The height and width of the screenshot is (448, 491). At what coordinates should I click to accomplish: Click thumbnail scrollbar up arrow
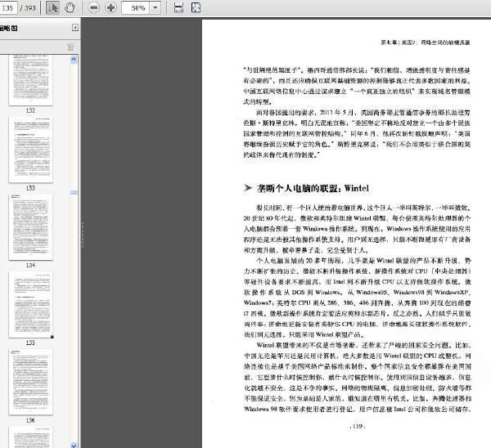point(74,59)
